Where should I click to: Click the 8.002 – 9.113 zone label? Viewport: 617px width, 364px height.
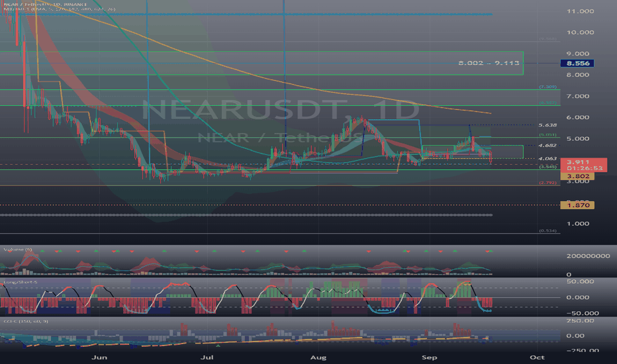point(489,63)
